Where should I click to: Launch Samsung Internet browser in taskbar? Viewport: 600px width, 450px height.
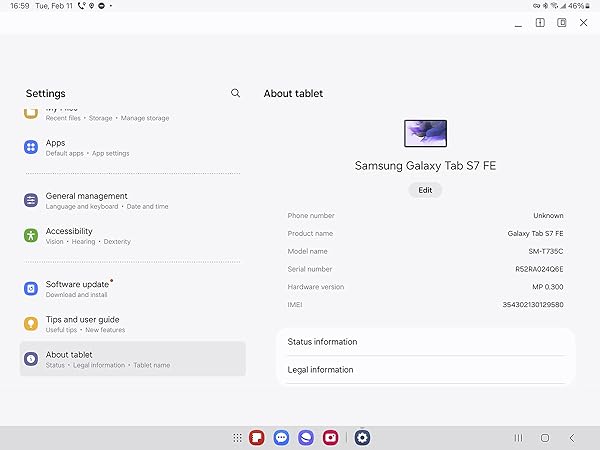[306, 438]
